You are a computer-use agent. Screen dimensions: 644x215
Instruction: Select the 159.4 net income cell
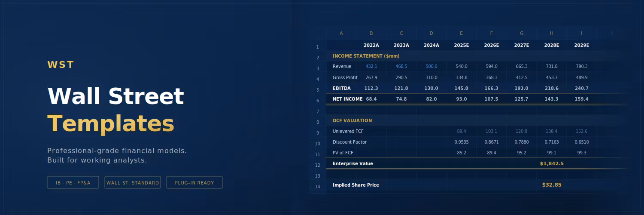click(582, 99)
